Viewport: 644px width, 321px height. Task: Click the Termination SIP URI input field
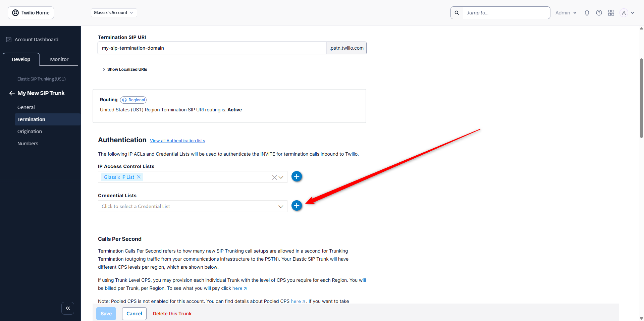[212, 48]
